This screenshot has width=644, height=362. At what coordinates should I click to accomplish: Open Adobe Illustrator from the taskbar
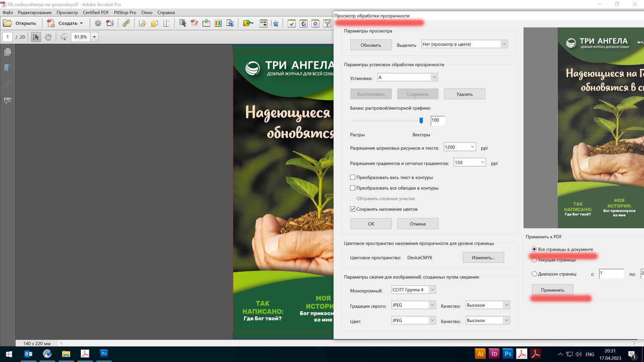(480, 354)
